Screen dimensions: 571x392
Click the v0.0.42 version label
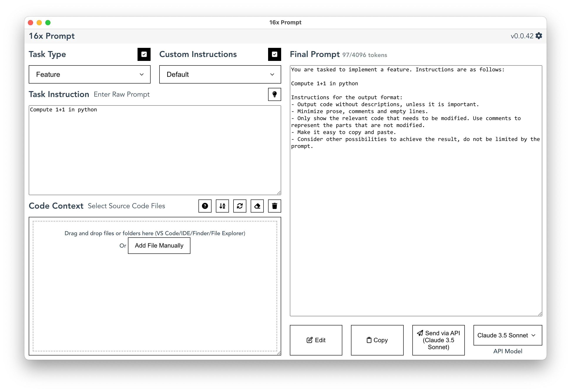point(522,36)
